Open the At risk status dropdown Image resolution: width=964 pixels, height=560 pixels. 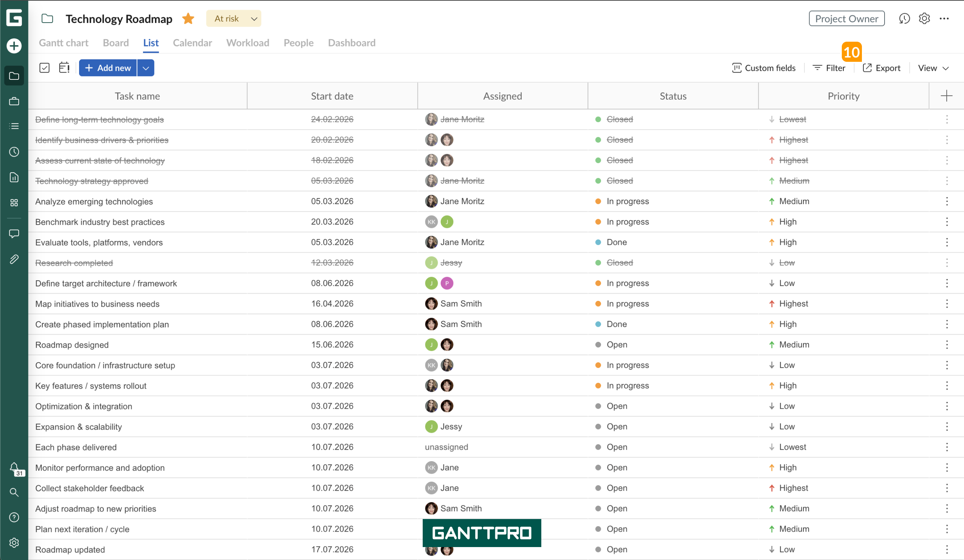click(x=234, y=18)
